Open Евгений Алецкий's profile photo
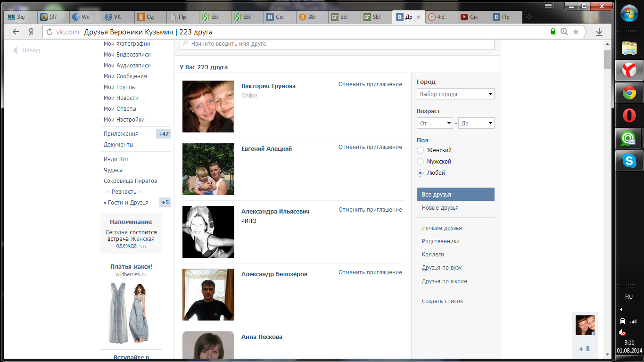Screen dimensions: 644x362 coord(208,169)
